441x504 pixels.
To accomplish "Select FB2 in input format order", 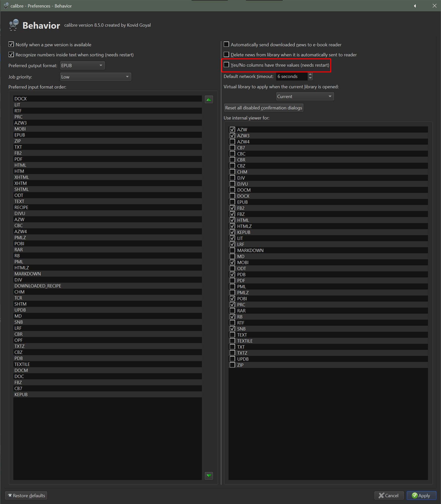I will pos(107,153).
